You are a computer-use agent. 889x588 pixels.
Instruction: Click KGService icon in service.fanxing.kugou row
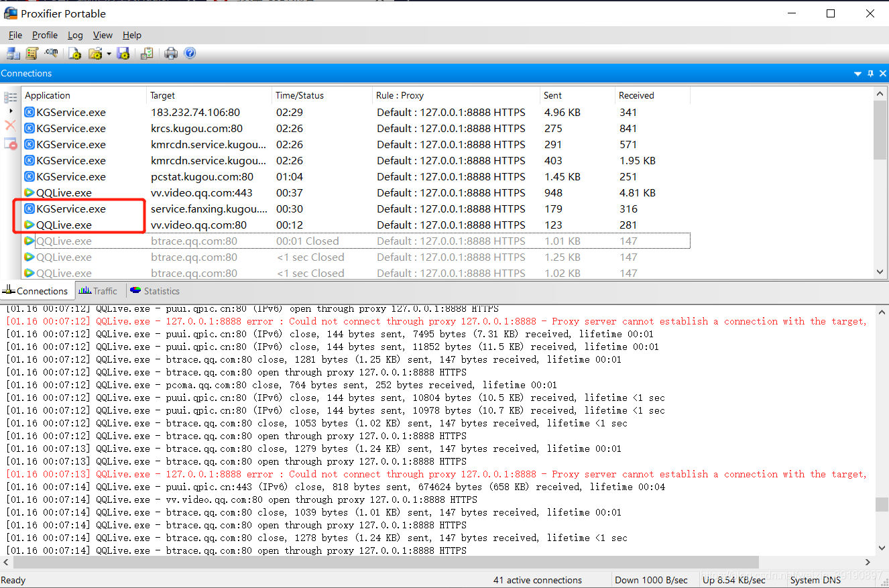pos(29,209)
